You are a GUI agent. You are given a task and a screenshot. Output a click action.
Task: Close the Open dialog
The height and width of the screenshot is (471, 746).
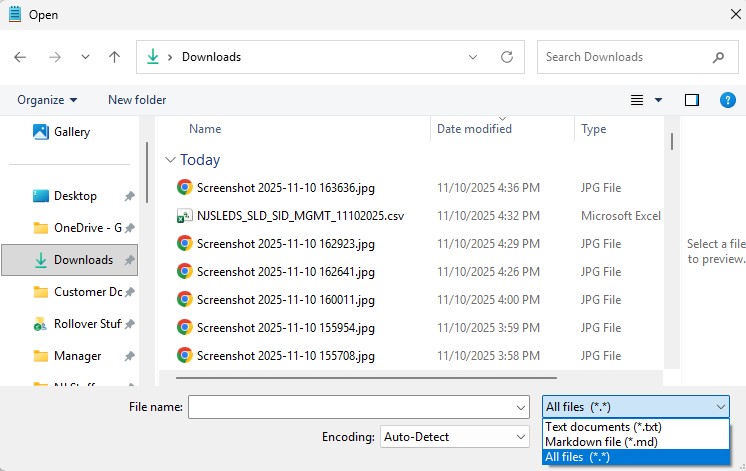pos(735,14)
